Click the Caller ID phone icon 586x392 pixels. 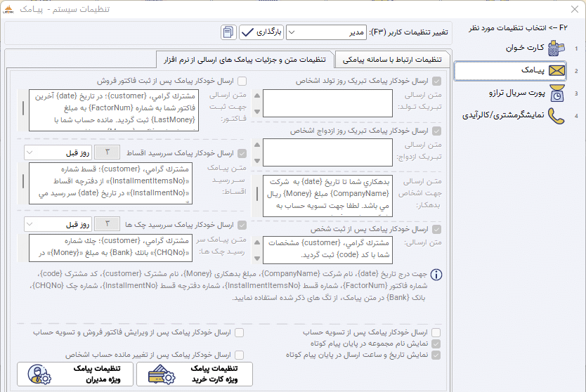click(556, 116)
